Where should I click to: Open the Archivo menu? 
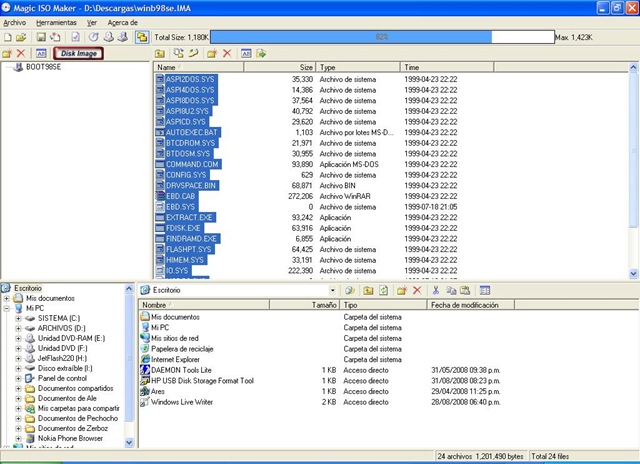coord(15,21)
